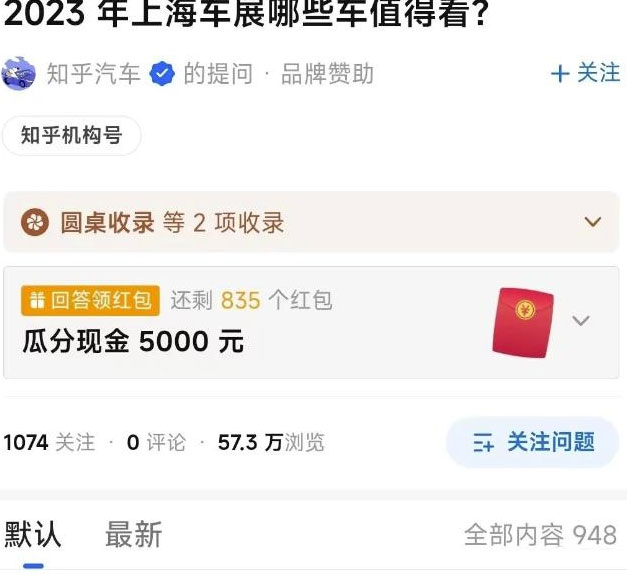Open the 1074 关注 followers count

pos(49,442)
